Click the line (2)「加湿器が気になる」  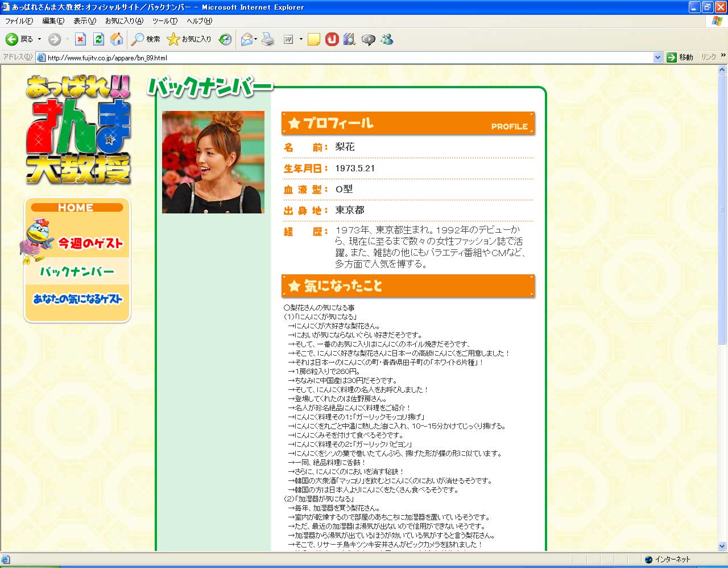pos(318,499)
